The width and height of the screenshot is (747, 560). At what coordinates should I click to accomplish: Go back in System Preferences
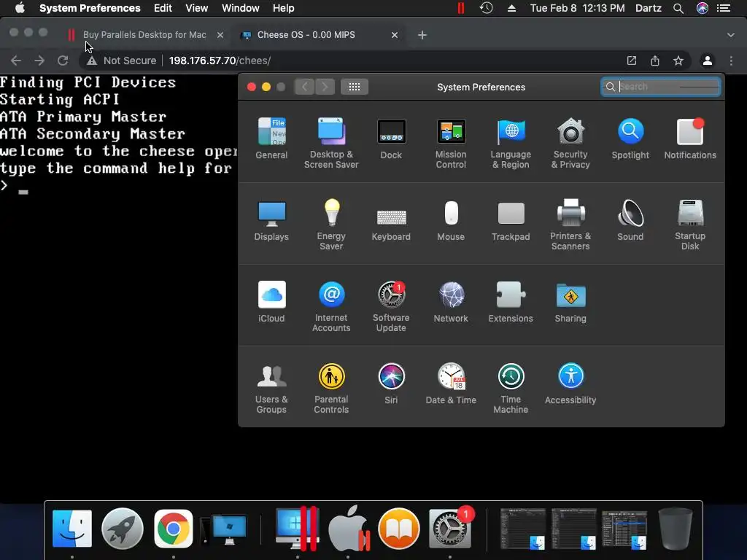pyautogui.click(x=304, y=87)
